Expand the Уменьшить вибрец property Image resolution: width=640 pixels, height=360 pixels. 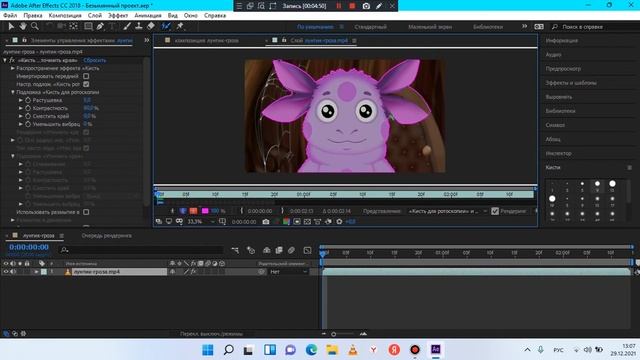[x=21, y=124]
